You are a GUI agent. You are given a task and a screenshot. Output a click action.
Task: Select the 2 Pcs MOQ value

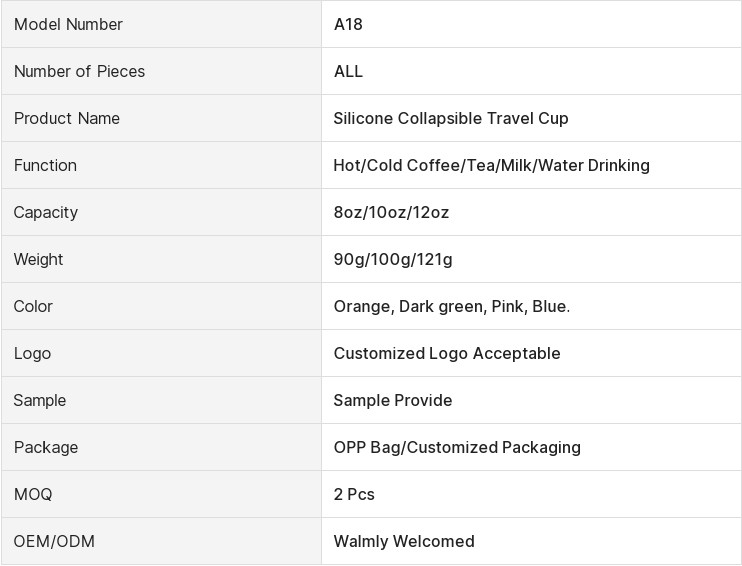tap(354, 494)
